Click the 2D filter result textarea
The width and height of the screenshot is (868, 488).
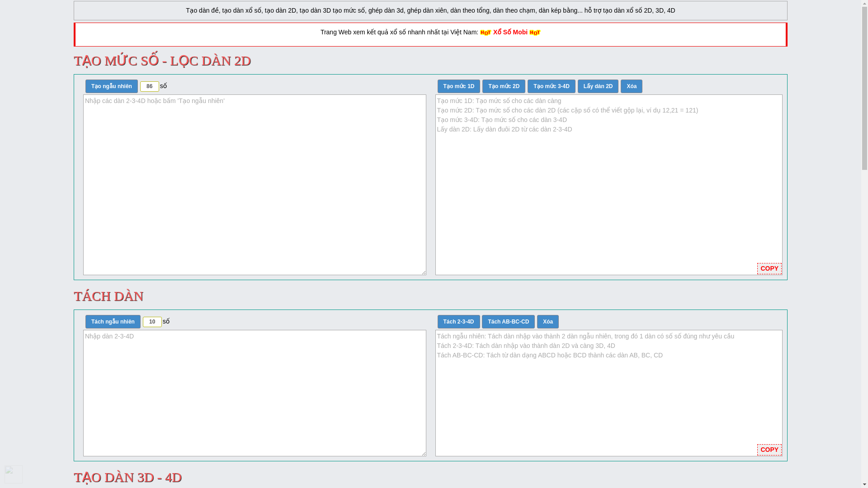(x=609, y=184)
